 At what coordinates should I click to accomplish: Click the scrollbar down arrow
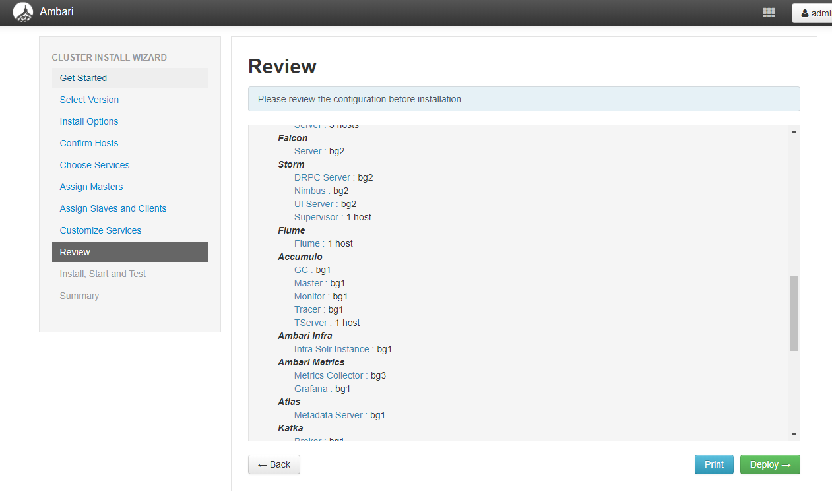coord(794,434)
